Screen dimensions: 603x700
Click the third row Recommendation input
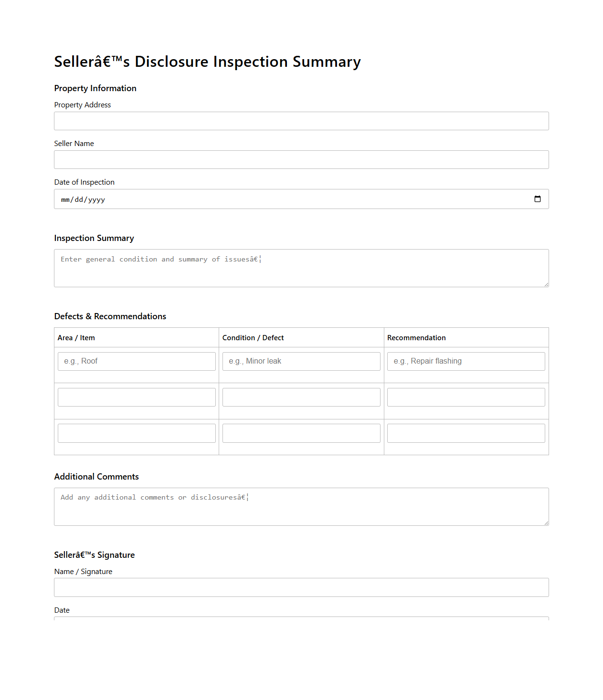(x=465, y=433)
